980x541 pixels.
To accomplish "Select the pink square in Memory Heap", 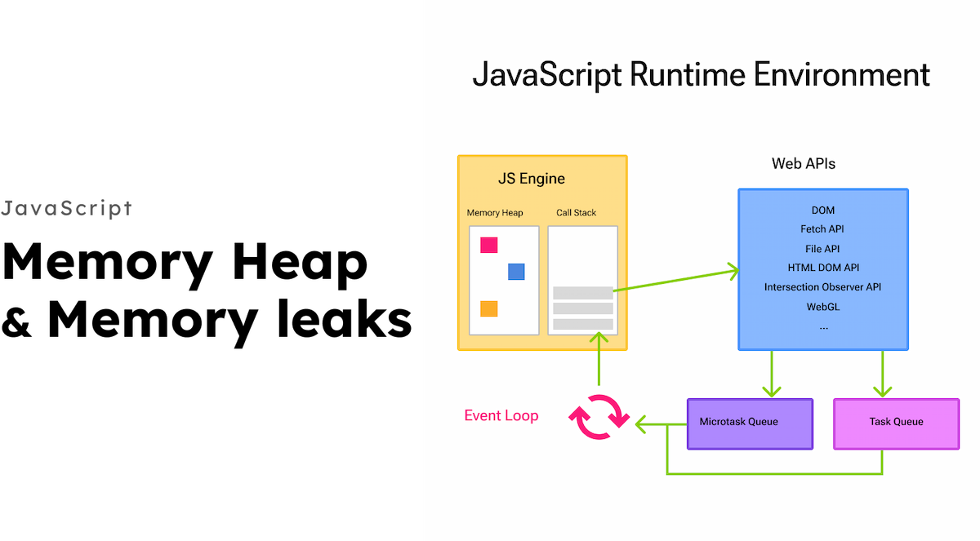I will 488,245.
